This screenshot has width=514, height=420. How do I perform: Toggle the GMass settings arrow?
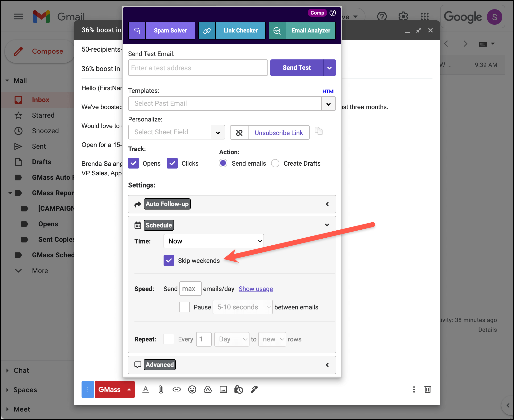coord(129,389)
